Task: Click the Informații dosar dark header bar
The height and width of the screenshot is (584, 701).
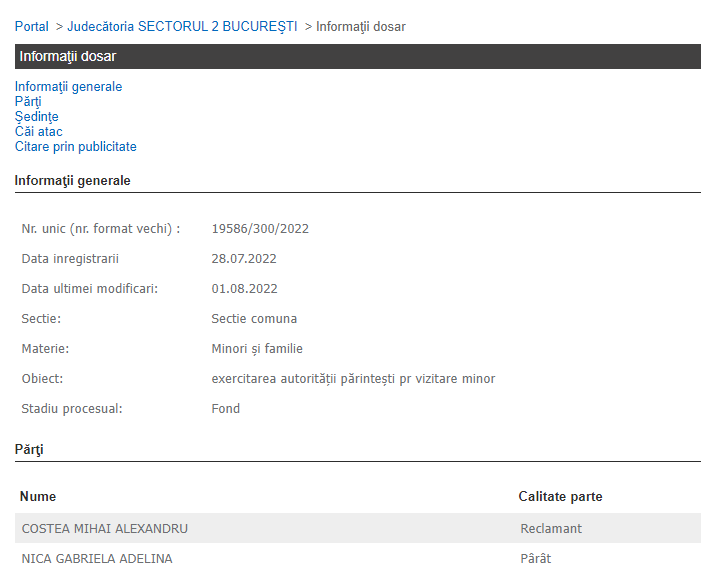Action: [357, 56]
